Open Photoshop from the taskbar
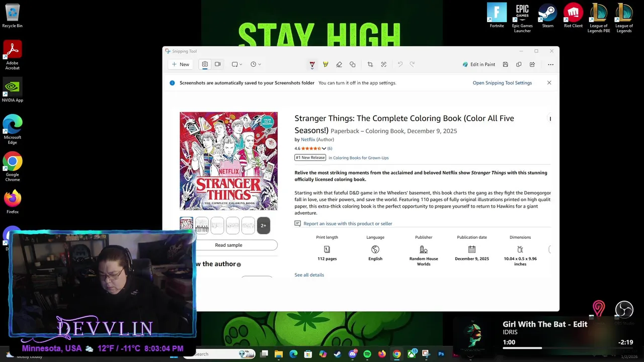The image size is (644, 362). point(441,354)
